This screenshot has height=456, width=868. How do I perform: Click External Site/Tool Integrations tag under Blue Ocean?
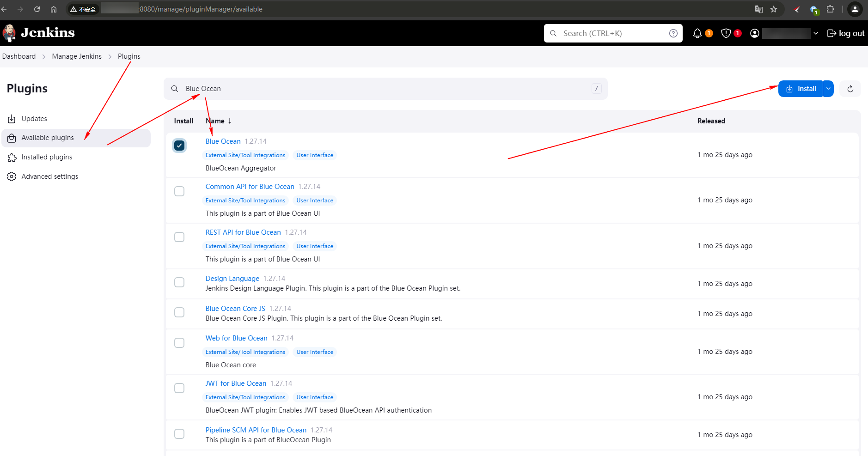tap(245, 155)
